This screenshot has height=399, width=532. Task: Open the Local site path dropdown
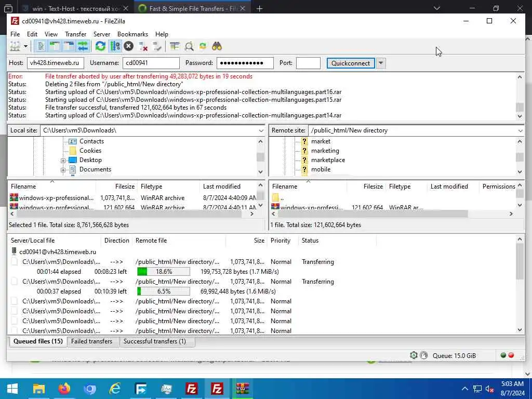[261, 130]
